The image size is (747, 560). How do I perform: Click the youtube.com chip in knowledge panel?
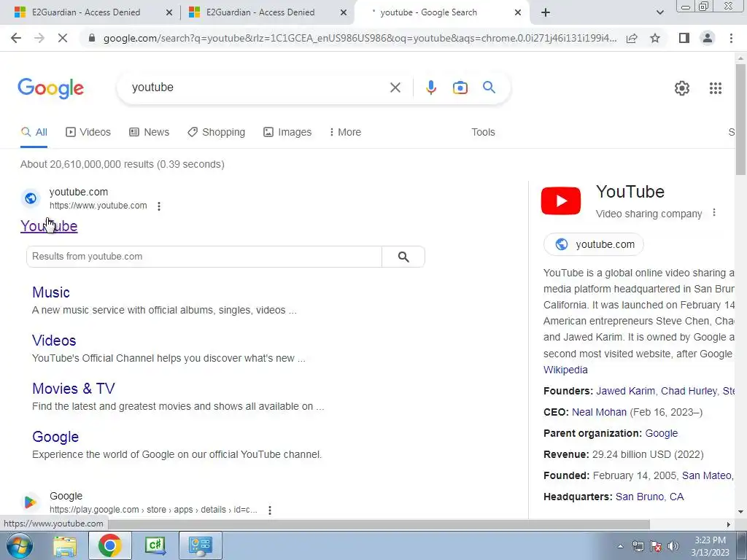(594, 244)
